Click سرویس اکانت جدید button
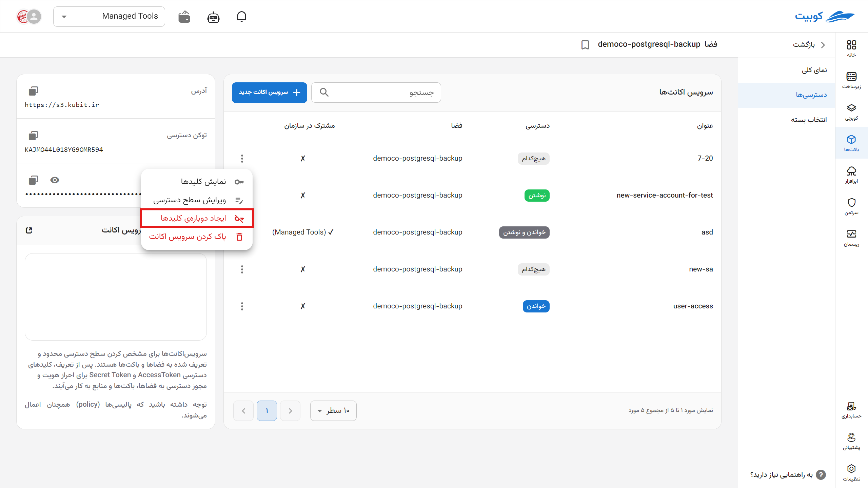 (x=270, y=93)
